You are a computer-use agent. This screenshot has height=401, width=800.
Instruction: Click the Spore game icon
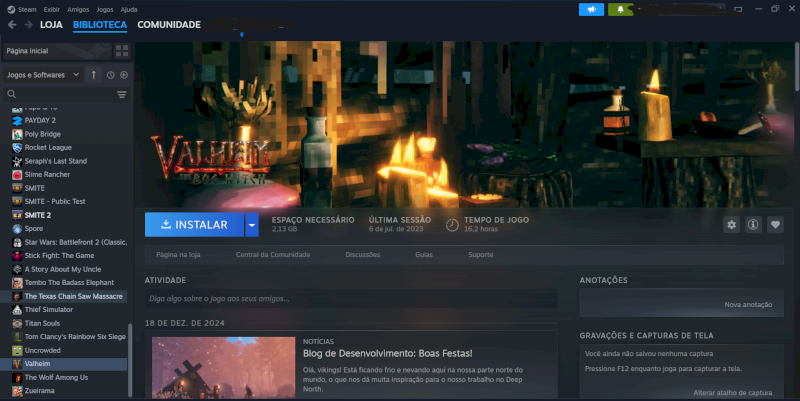coord(17,229)
